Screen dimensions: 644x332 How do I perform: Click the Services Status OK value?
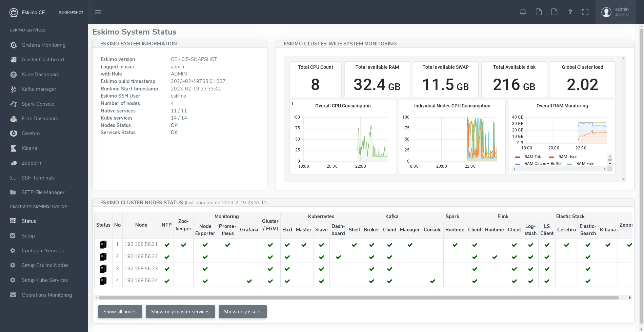(x=174, y=132)
